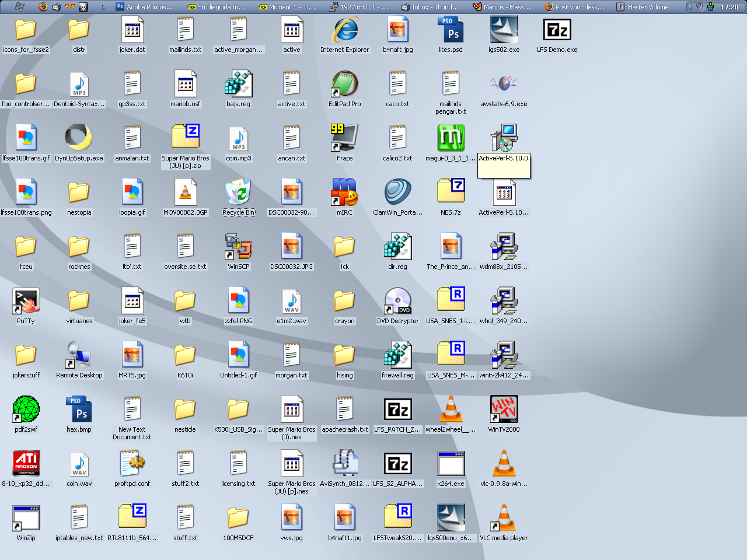747x560 pixels.
Task: Select the iptables_new.txt file
Action: point(79,518)
